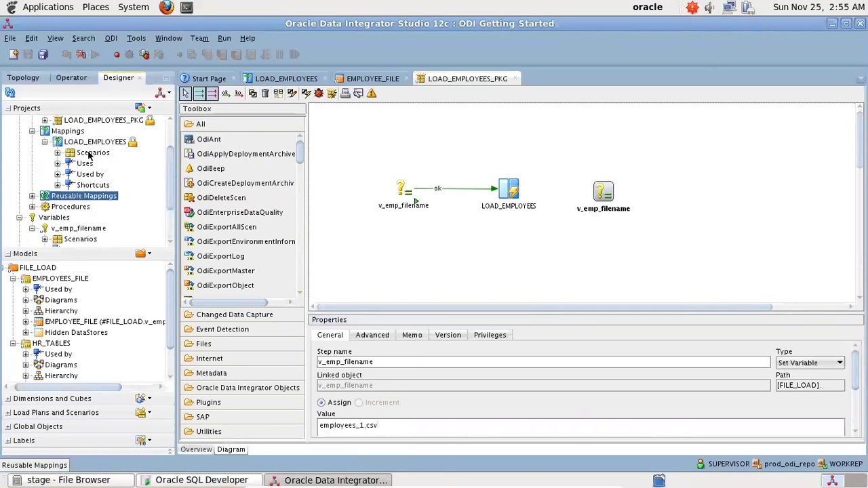Open the Advanced properties tab
Viewport: 868px width, 488px height.
(x=372, y=335)
